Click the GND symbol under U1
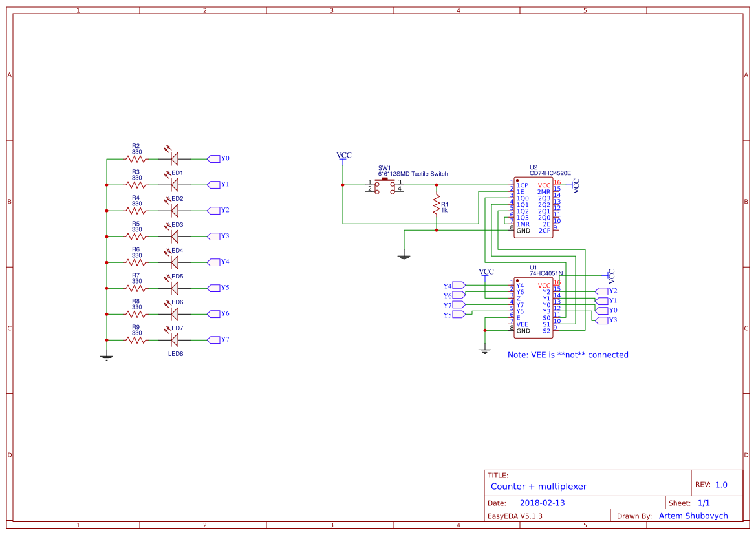Image resolution: width=756 pixels, height=535 pixels. pos(484,349)
